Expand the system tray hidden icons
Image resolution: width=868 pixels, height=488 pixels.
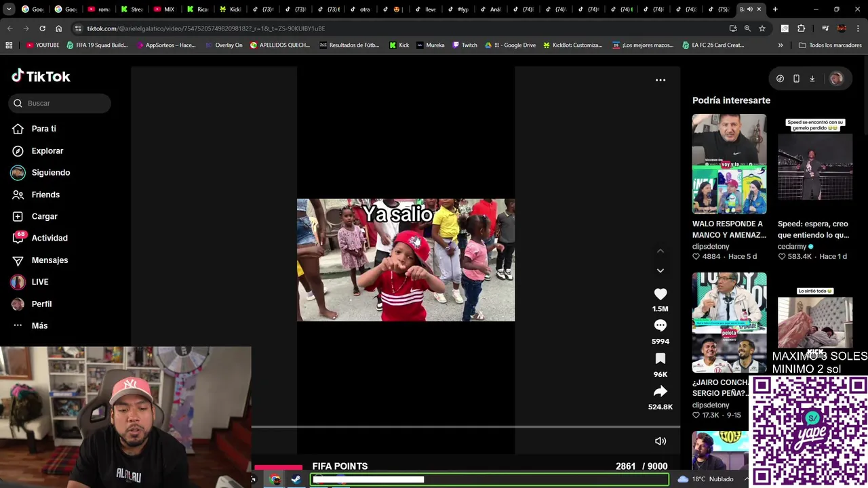coord(747,479)
